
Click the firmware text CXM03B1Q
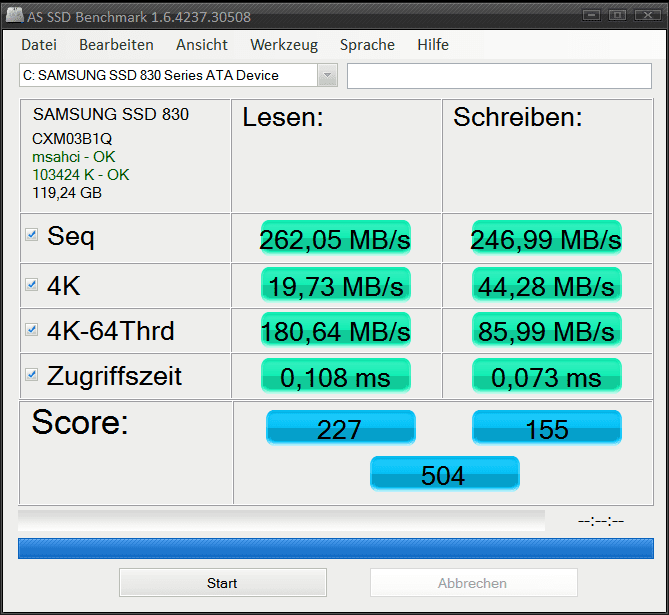click(x=72, y=139)
